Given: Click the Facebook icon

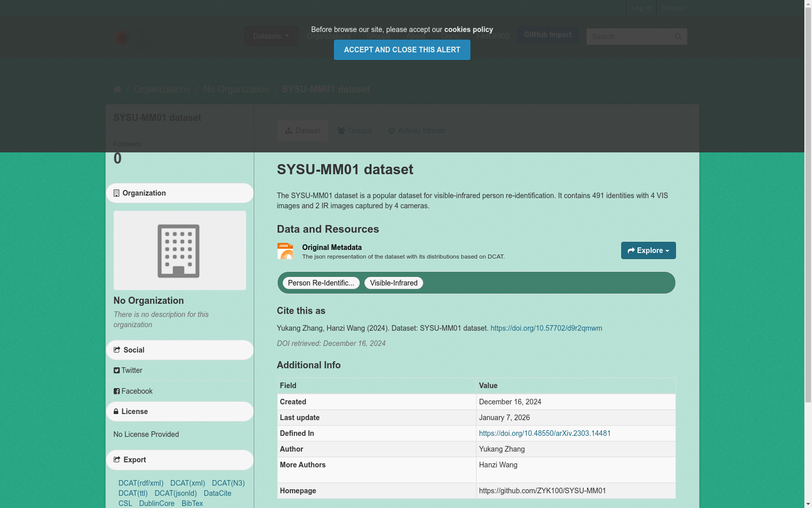Looking at the screenshot, I should coord(117,391).
